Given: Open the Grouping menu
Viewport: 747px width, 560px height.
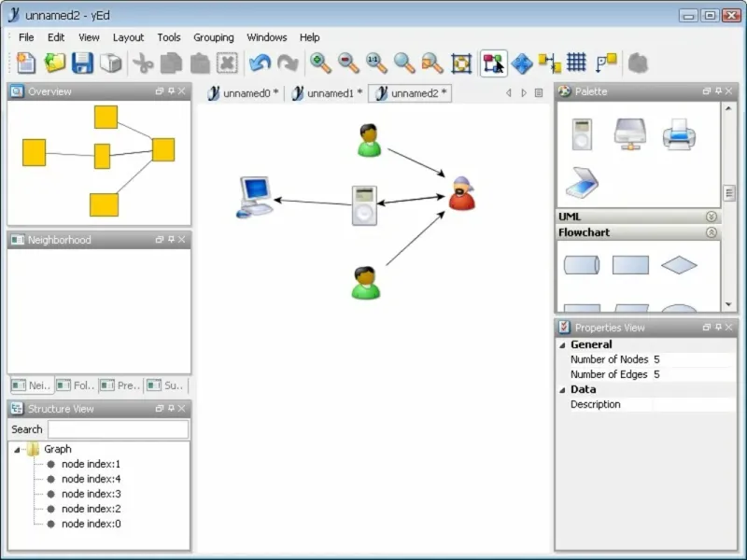Looking at the screenshot, I should [x=214, y=37].
